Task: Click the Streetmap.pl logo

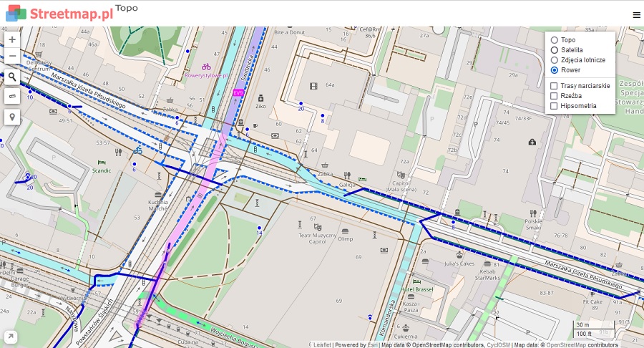Action: pos(59,13)
